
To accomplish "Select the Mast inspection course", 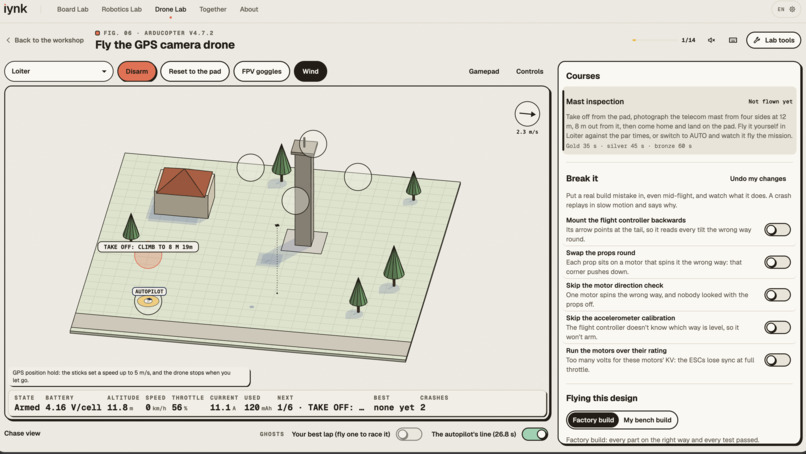I will (680, 121).
